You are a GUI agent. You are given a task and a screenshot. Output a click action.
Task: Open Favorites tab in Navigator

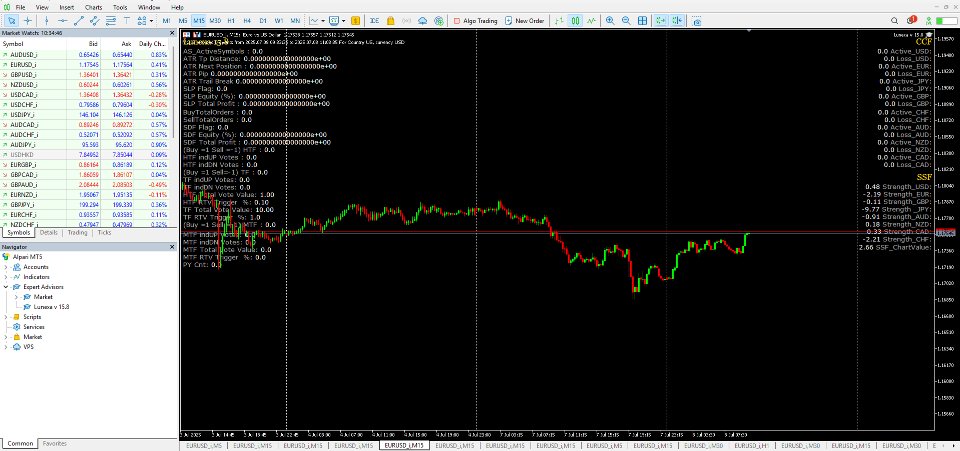(x=54, y=444)
